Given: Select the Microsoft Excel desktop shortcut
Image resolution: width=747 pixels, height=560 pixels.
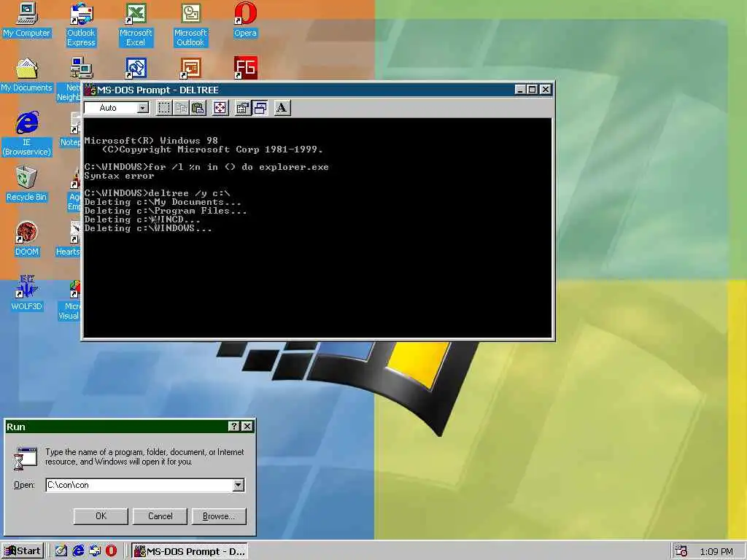Looking at the screenshot, I should [136, 24].
